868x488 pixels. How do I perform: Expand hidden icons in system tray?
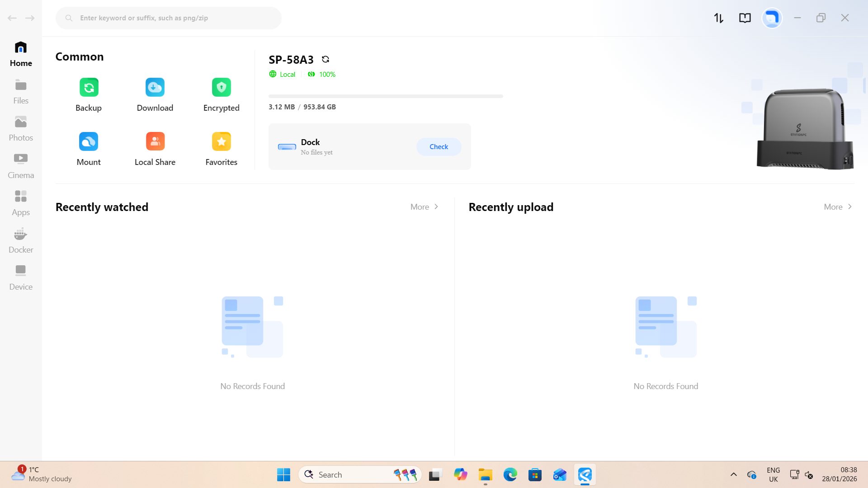[x=734, y=474]
